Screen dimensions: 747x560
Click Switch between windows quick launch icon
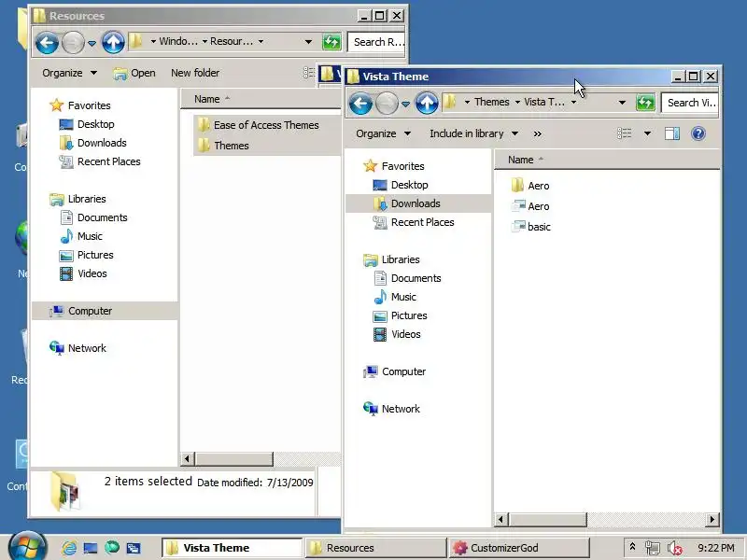pos(134,548)
